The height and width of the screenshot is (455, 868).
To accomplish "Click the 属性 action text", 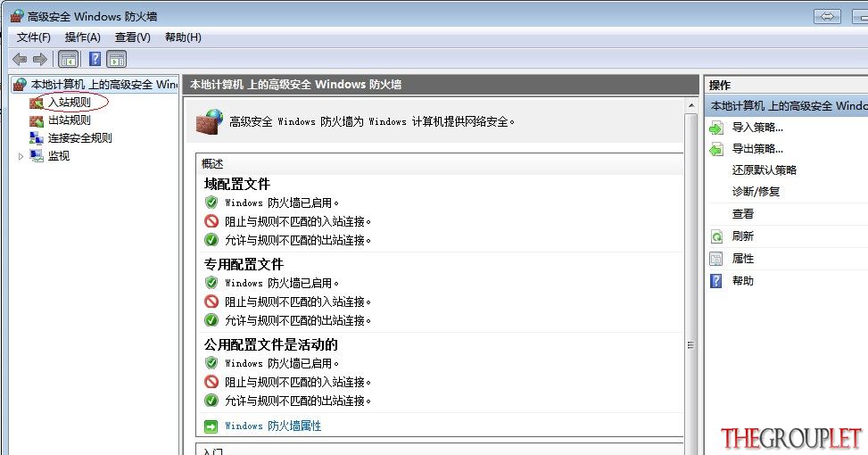I will tap(743, 259).
